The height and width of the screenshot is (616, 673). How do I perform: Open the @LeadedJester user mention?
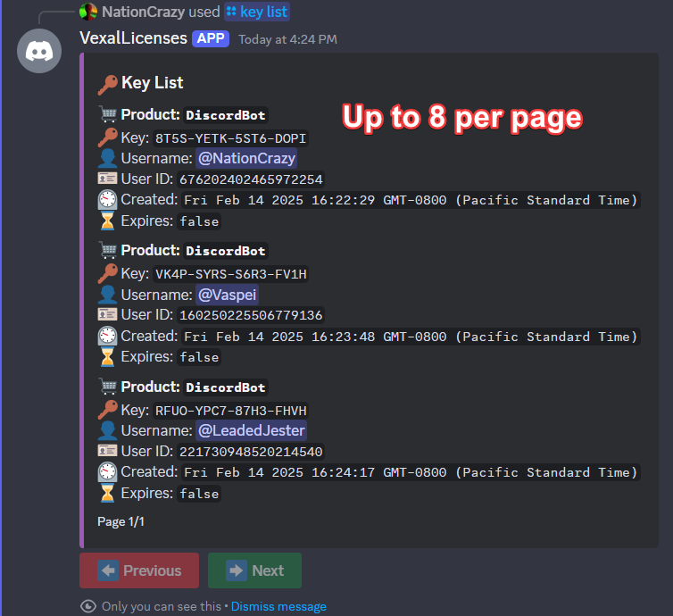252,431
